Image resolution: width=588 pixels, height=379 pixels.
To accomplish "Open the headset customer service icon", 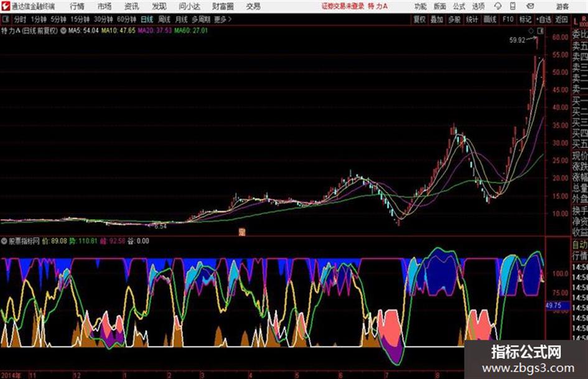I will [x=498, y=6].
